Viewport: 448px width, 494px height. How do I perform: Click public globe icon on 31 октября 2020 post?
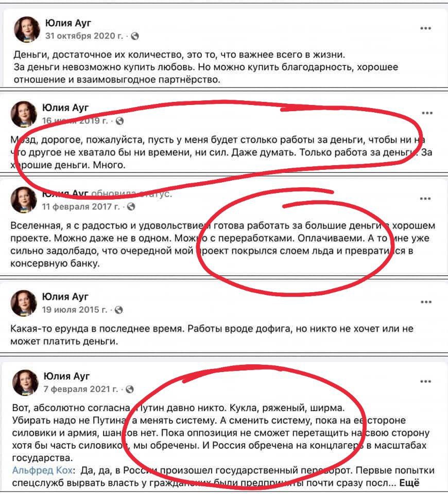(134, 36)
